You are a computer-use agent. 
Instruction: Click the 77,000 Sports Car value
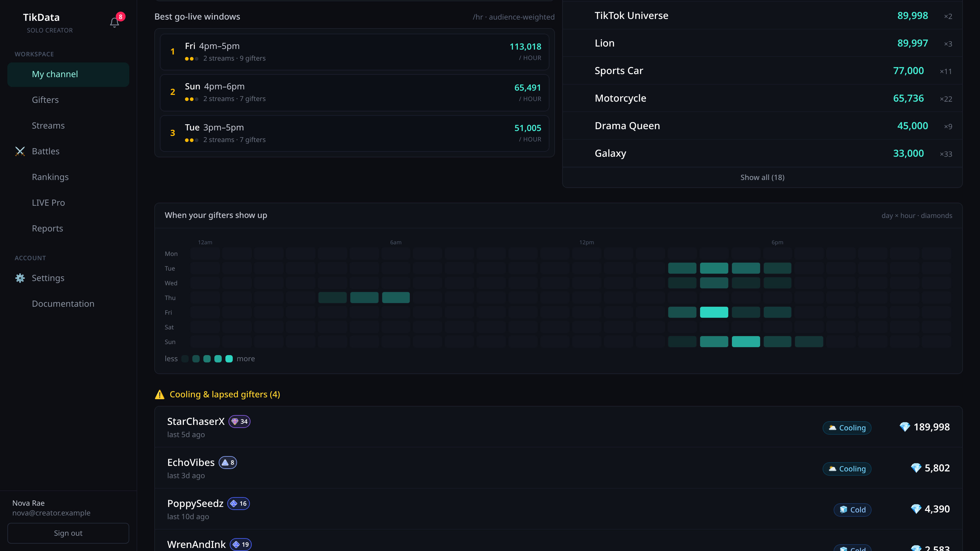[x=908, y=71]
